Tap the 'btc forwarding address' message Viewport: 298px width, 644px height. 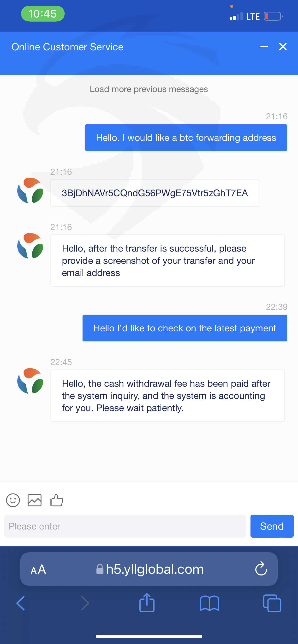[186, 138]
